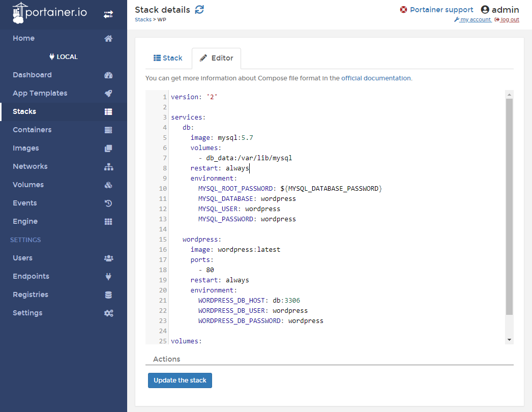Image resolution: width=532 pixels, height=412 pixels.
Task: Click line 14 in the compose editor
Action: click(305, 229)
